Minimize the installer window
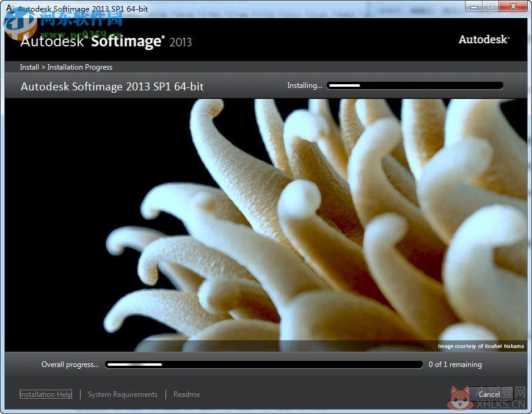Viewport: 532px width, 414px height. [474, 7]
